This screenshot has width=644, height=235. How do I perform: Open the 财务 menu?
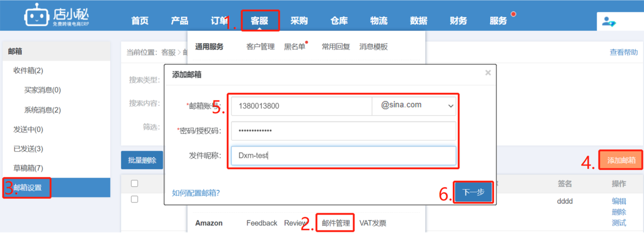[458, 21]
